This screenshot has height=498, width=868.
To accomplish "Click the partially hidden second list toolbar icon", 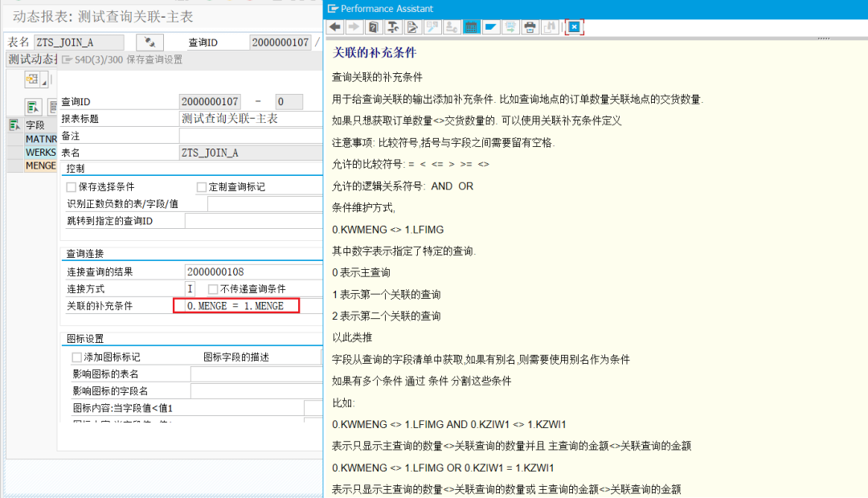I will tap(52, 107).
